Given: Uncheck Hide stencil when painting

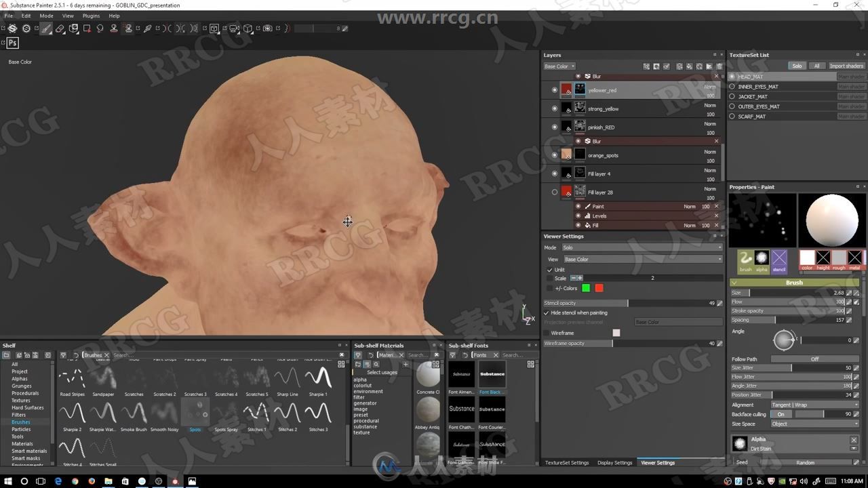Looking at the screenshot, I should pyautogui.click(x=547, y=313).
